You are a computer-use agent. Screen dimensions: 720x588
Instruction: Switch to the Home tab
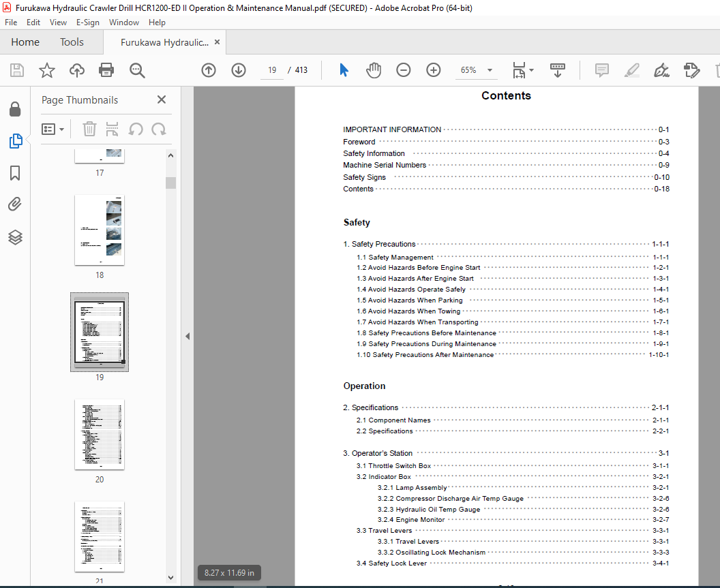point(25,42)
